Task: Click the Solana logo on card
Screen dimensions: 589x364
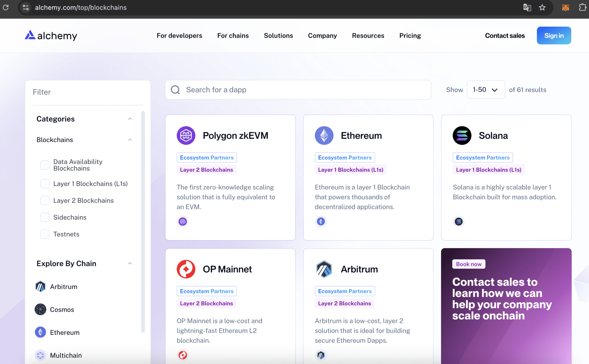Action: 462,135
